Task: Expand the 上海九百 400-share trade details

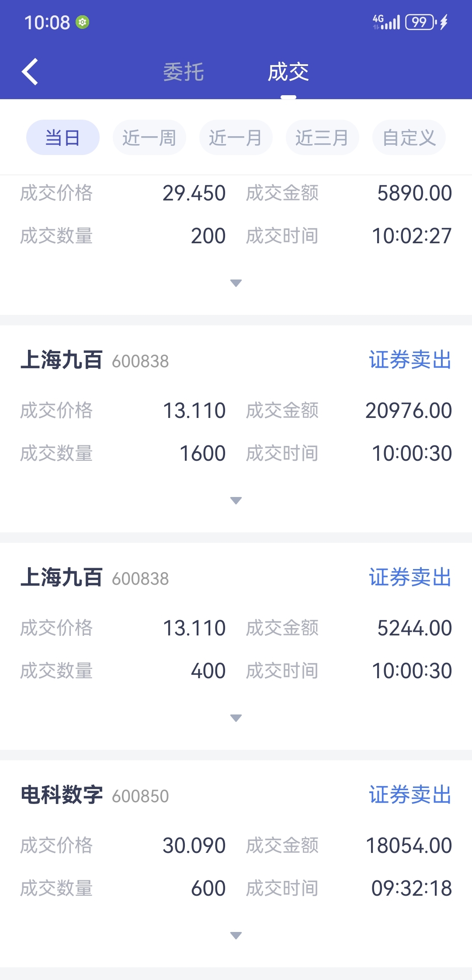Action: (x=236, y=718)
